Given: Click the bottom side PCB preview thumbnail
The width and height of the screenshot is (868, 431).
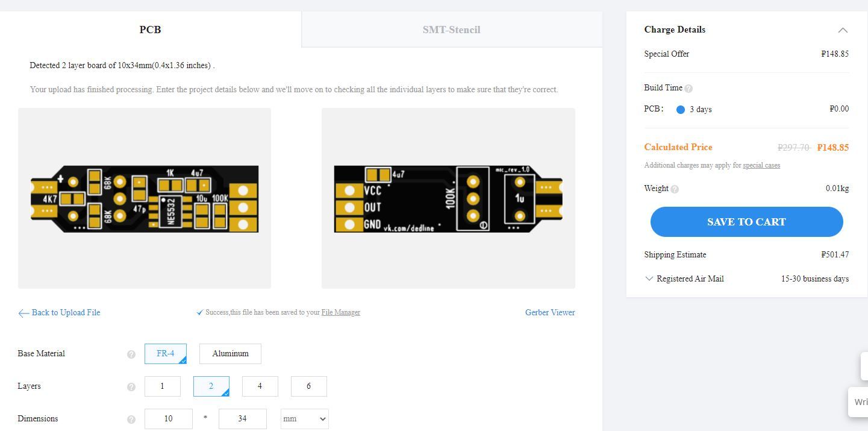Looking at the screenshot, I should pyautogui.click(x=448, y=198).
